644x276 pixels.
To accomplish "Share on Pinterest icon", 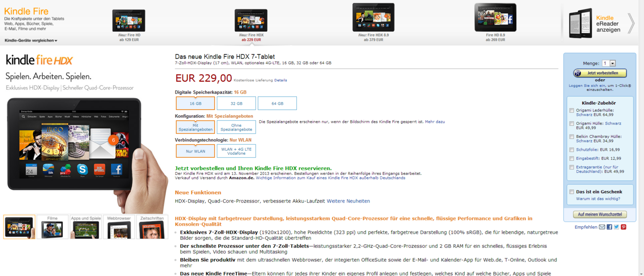I will point(623,227).
